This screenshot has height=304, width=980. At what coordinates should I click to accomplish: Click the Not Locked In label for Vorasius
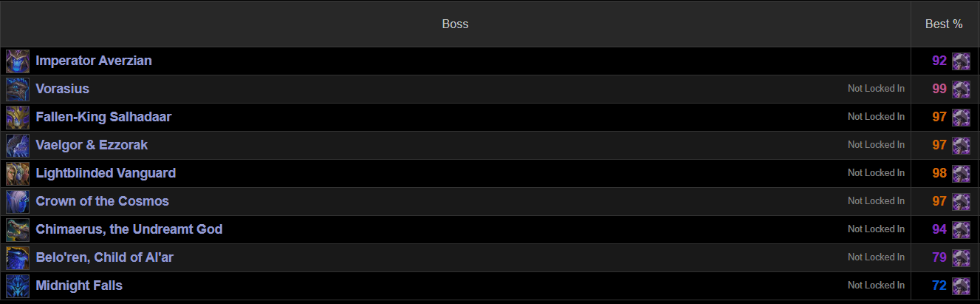(x=876, y=89)
